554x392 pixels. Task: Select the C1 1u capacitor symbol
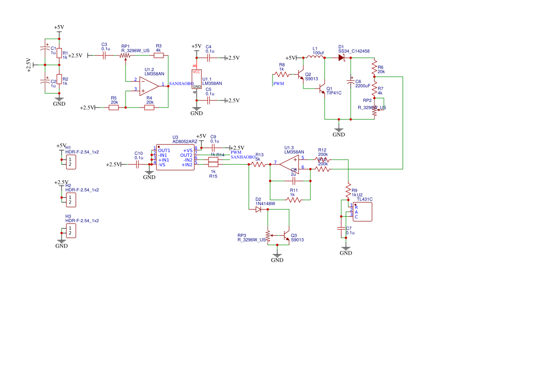point(45,48)
